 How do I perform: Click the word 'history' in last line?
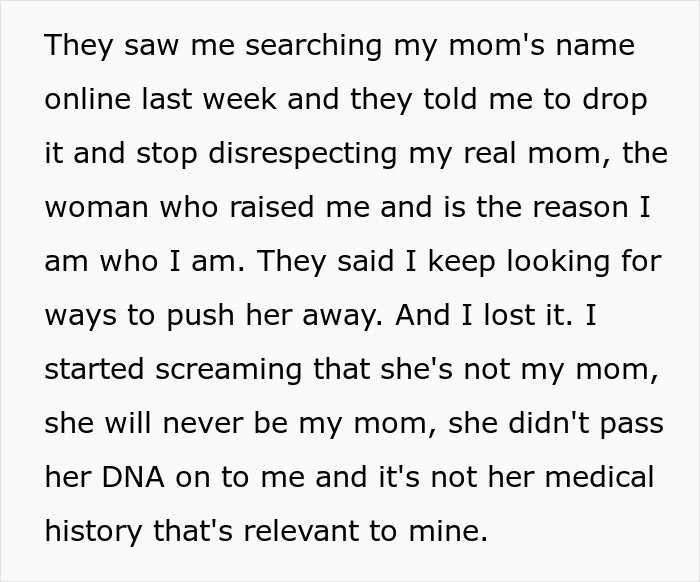(x=91, y=531)
